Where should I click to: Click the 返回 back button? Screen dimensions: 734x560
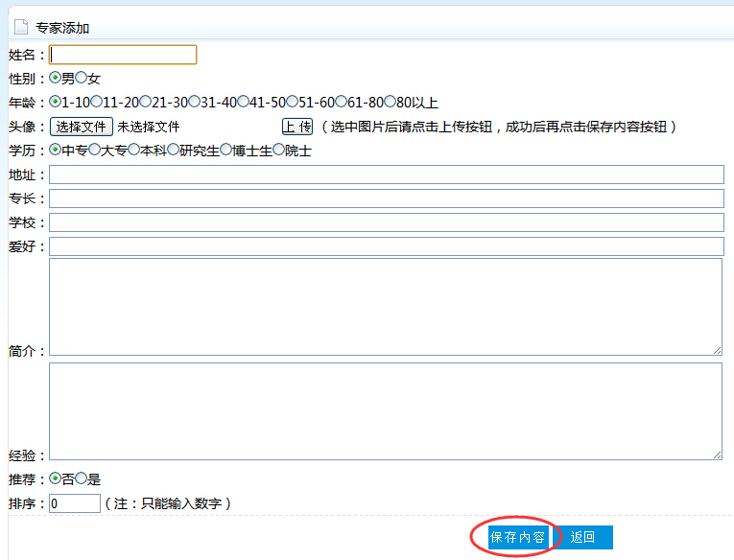pos(583,537)
